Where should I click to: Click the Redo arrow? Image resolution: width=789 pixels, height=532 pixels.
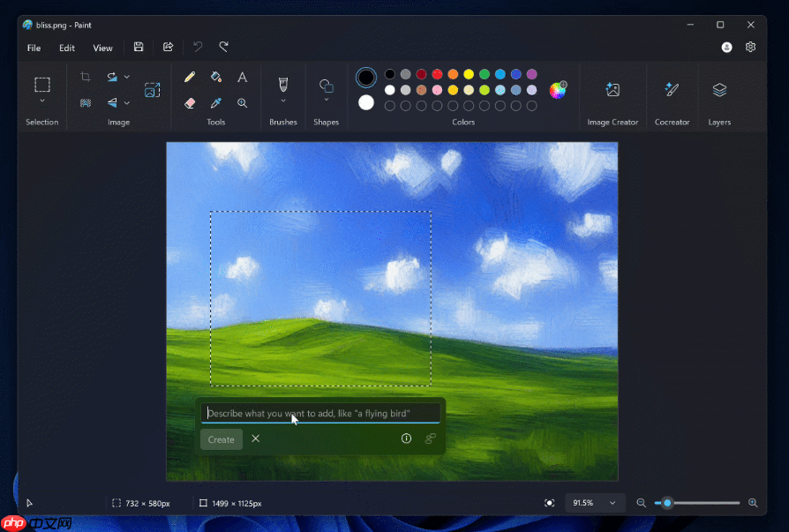224,47
